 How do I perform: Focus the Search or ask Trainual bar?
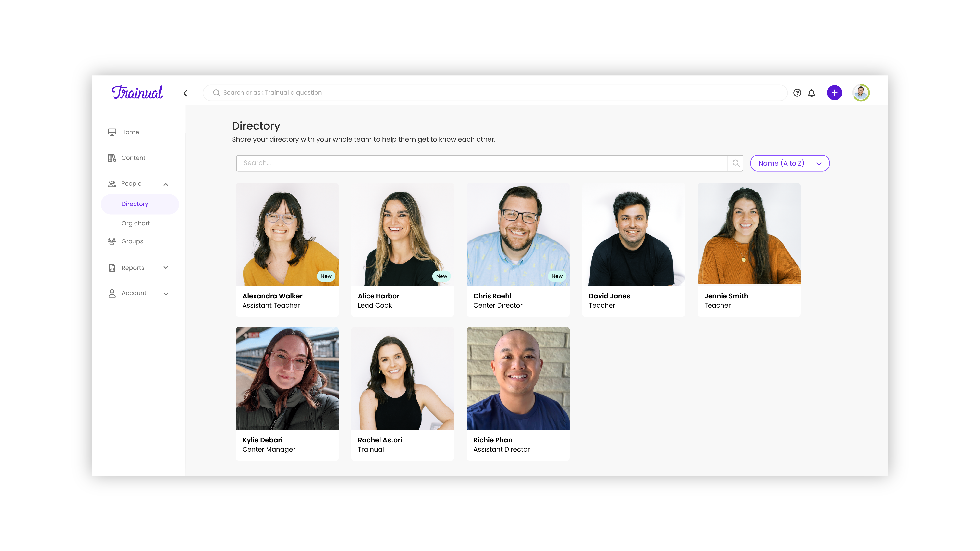(x=495, y=92)
